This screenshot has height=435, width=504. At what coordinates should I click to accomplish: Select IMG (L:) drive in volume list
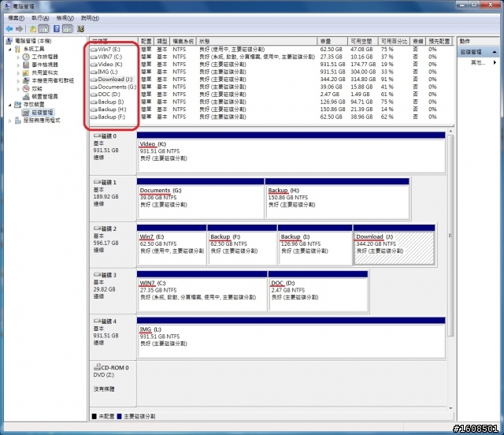(104, 72)
